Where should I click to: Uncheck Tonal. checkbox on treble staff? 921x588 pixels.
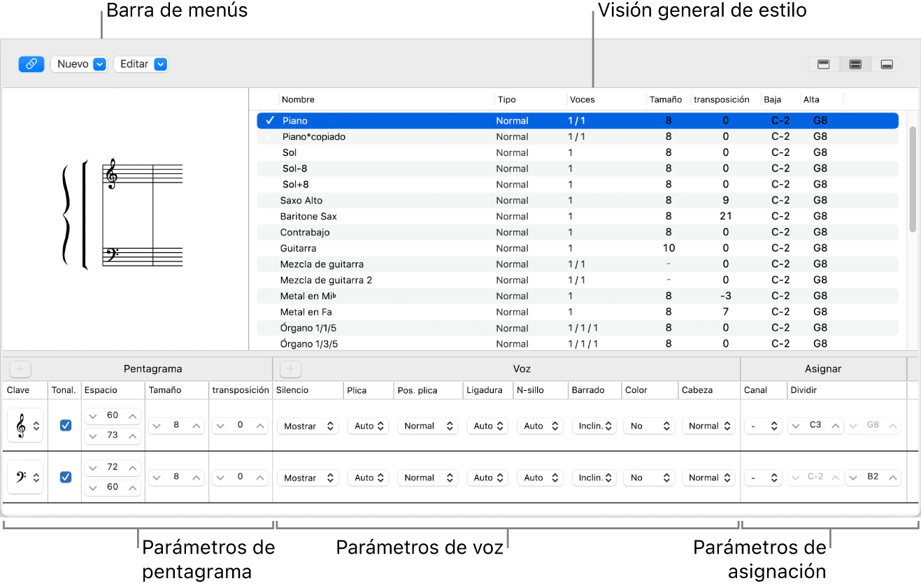66,425
